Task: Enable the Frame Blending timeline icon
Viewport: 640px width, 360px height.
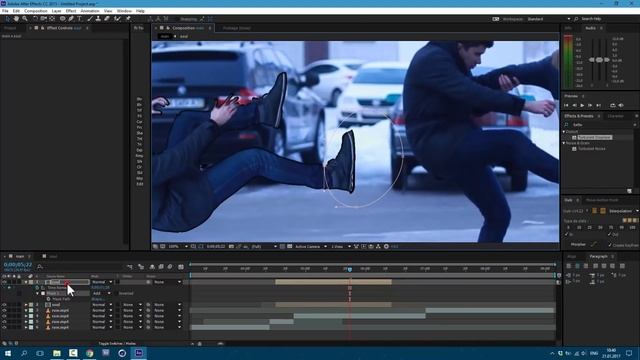Action: pyautogui.click(x=161, y=267)
